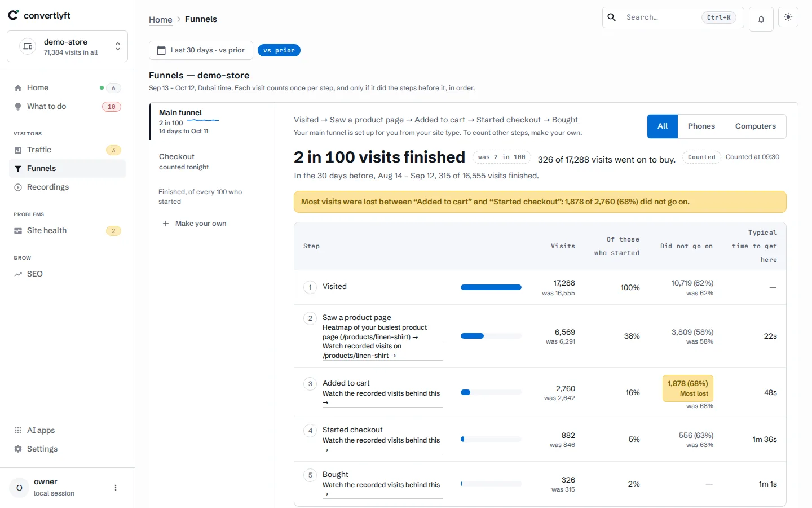
Task: Open the owner account options menu
Action: point(116,488)
